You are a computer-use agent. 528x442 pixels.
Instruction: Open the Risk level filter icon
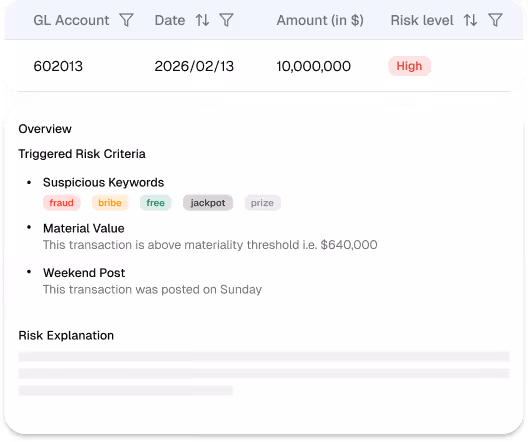coord(495,20)
